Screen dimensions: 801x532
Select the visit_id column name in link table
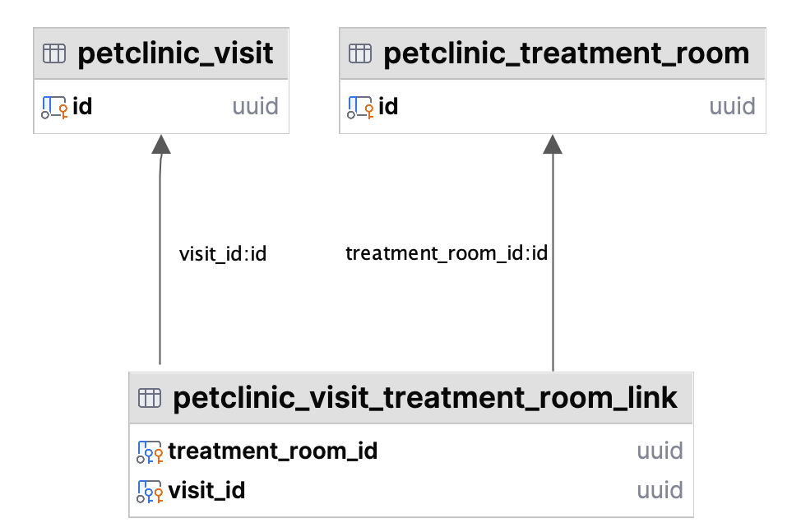coord(206,491)
